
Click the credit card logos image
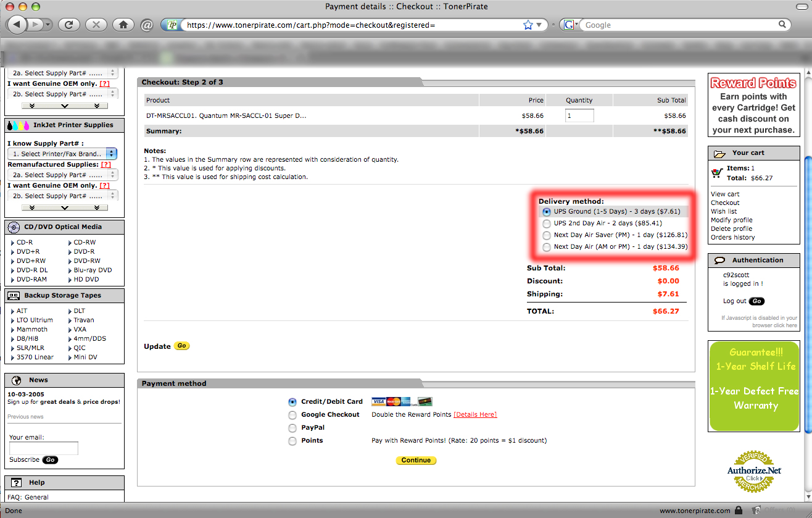[x=402, y=401]
